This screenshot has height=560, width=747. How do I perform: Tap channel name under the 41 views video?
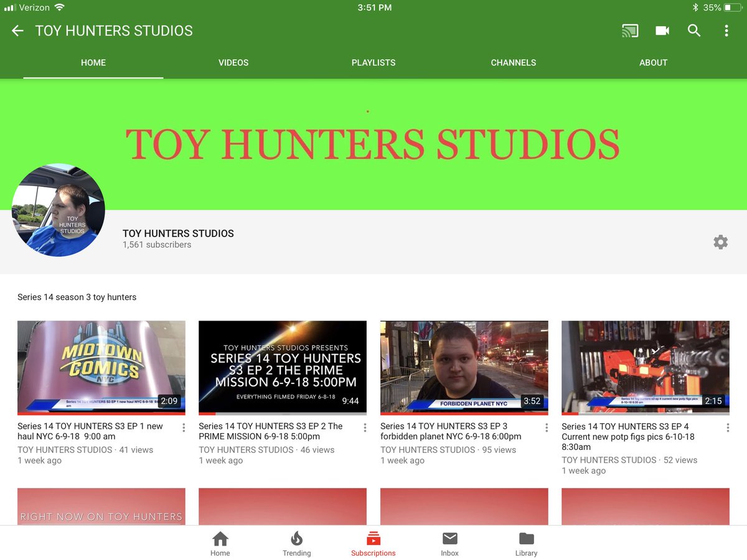65,450
